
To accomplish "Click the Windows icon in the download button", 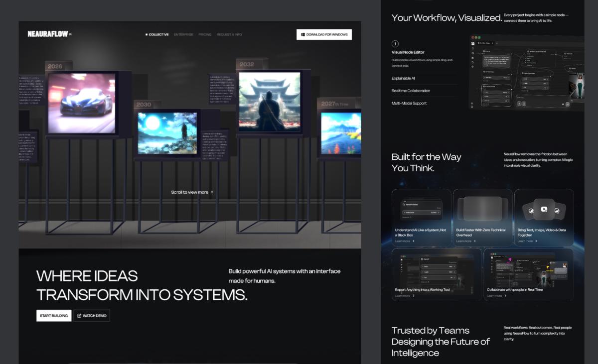I will (303, 34).
